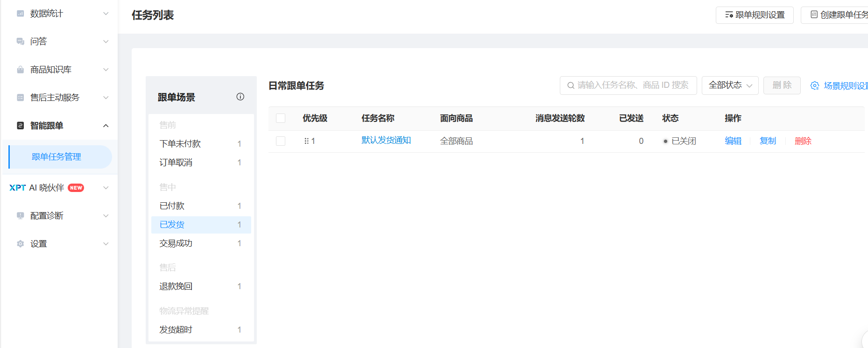Click the drag handle icon of priority 1

point(306,141)
